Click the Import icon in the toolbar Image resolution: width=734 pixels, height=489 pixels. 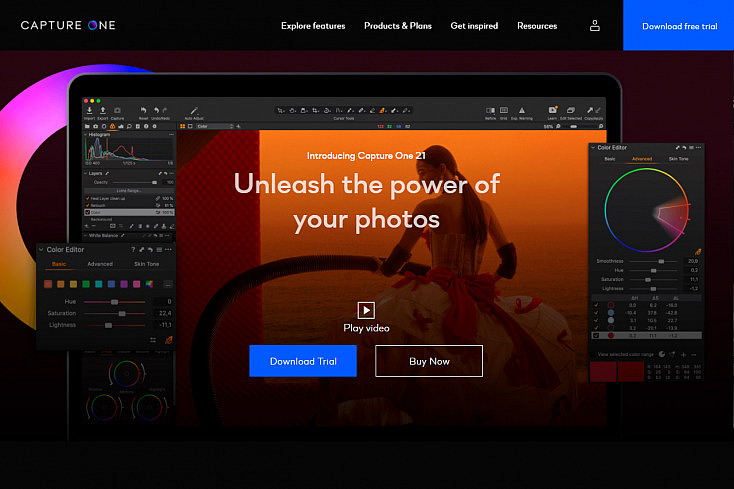pyautogui.click(x=89, y=110)
